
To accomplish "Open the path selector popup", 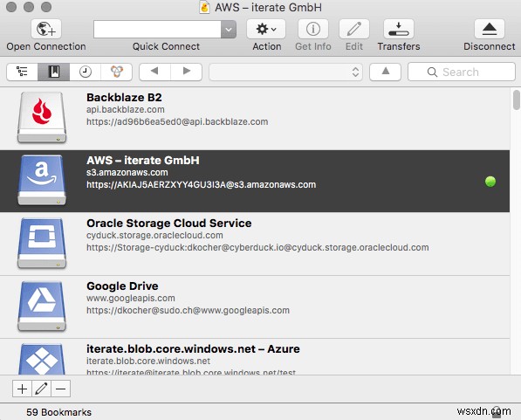I will click(285, 72).
